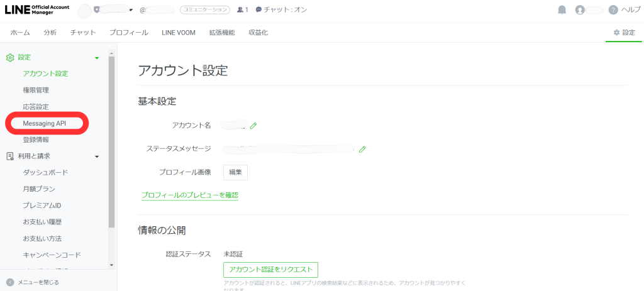The width and height of the screenshot is (644, 291).
Task: Click the LINE Official Account Manager logo
Action: [x=37, y=10]
